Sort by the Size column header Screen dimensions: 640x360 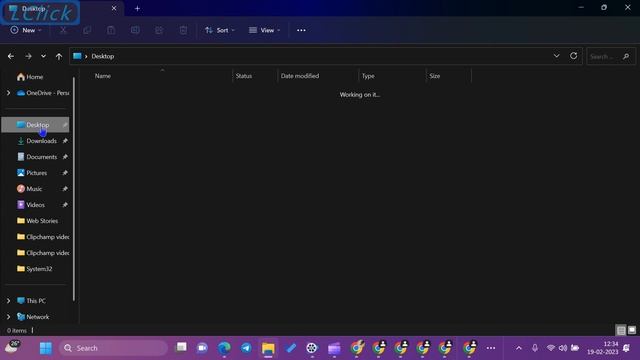point(435,76)
